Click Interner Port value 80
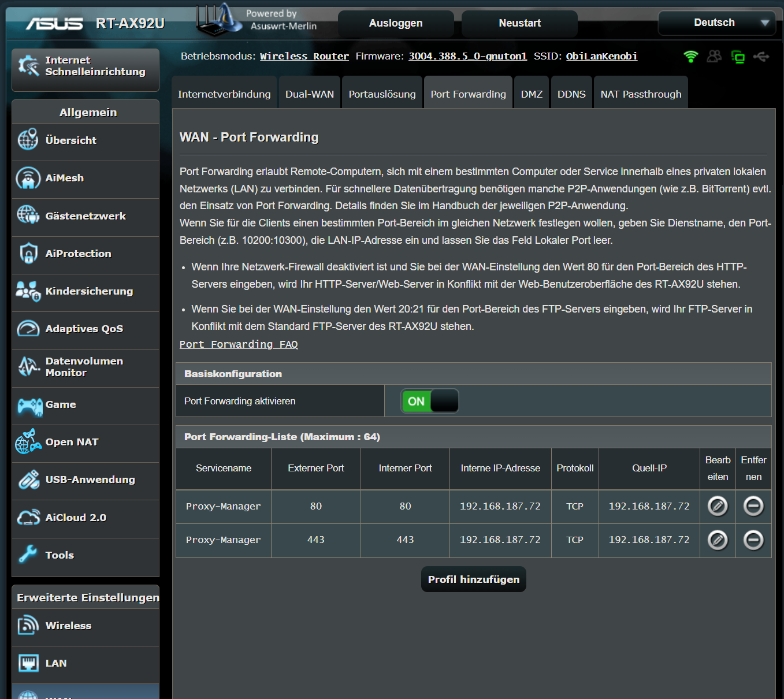Screen dimensions: 784x699 coord(406,506)
